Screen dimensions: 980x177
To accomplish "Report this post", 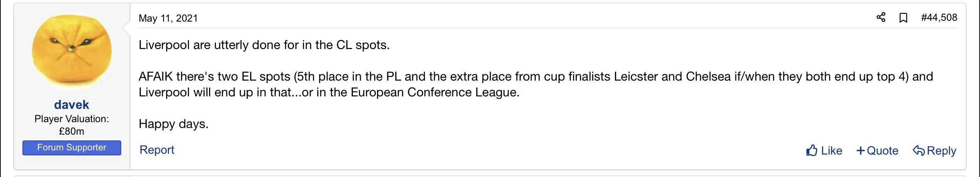I will coord(157,150).
